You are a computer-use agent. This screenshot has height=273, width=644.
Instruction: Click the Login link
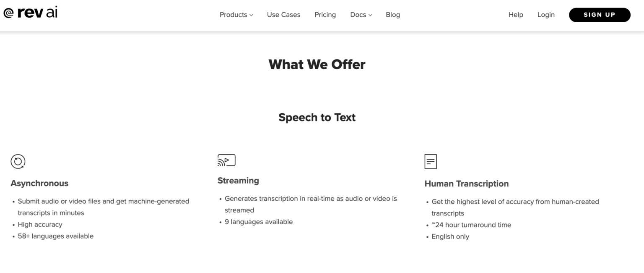click(546, 15)
